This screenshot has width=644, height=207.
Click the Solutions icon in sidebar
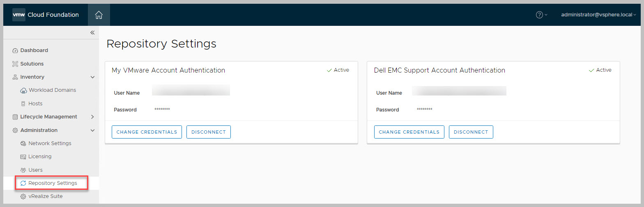pos(15,64)
